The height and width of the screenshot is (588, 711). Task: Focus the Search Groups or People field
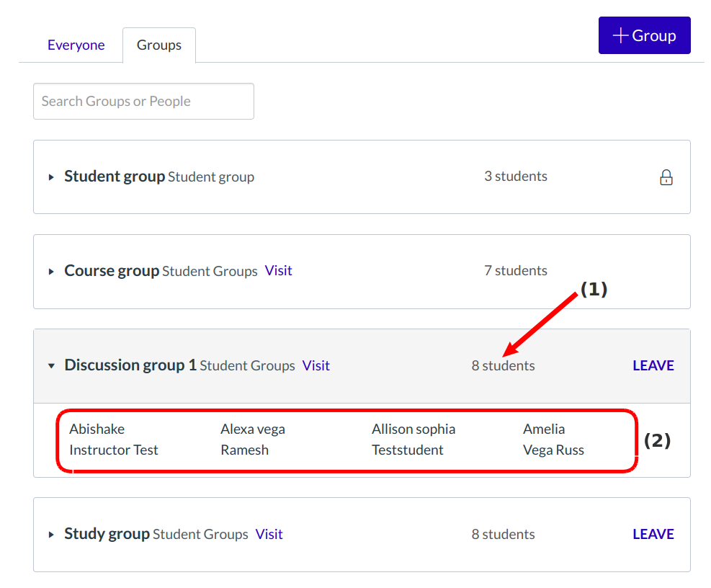pos(143,101)
